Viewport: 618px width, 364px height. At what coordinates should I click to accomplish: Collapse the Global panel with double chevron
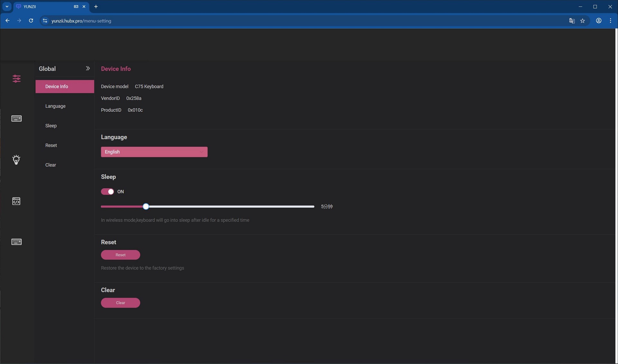[88, 68]
